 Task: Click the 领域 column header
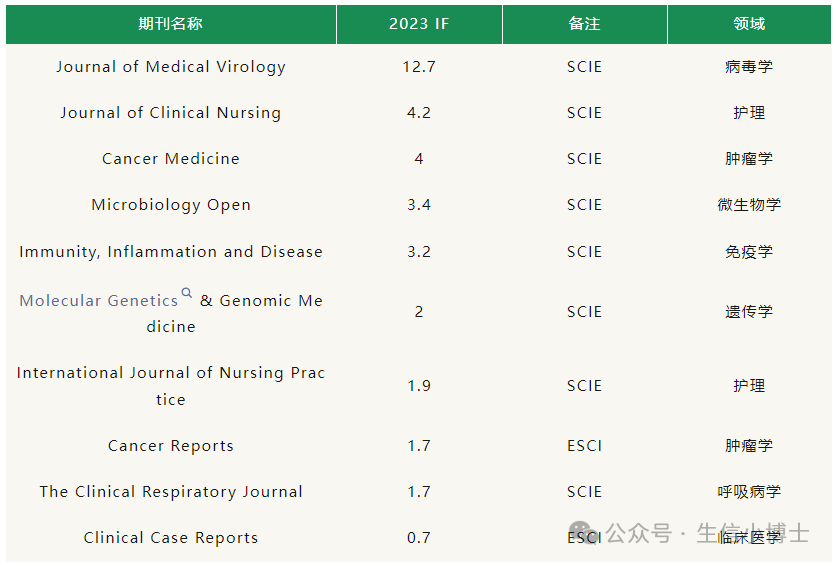pos(749,23)
